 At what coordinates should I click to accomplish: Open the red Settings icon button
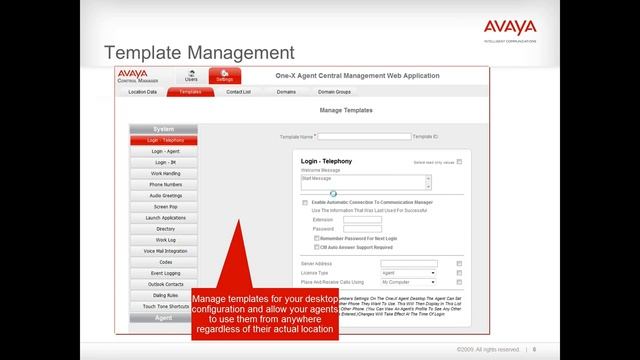pos(224,76)
